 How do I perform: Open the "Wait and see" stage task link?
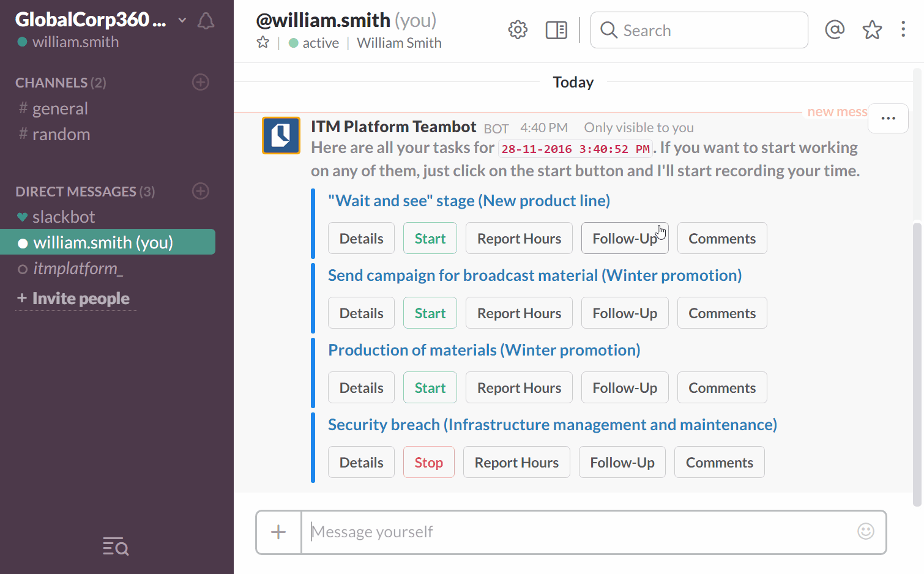(x=469, y=201)
